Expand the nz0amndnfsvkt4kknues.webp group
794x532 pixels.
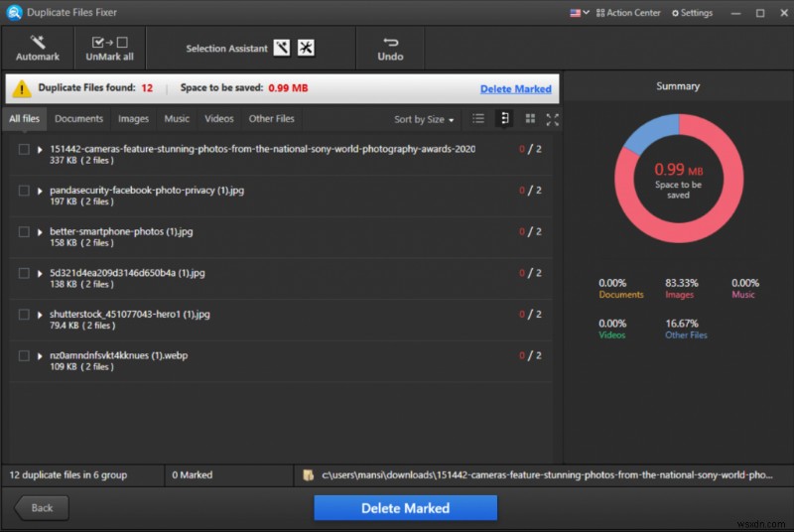(x=40, y=356)
